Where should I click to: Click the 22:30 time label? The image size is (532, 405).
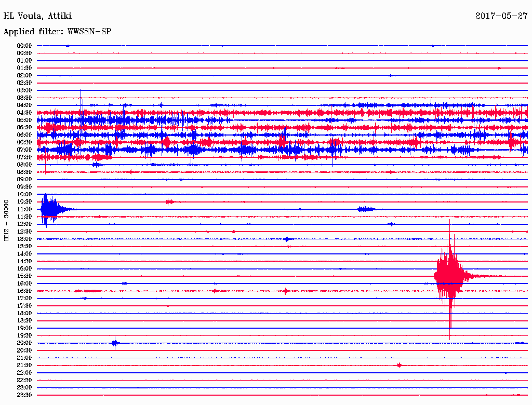click(24, 380)
